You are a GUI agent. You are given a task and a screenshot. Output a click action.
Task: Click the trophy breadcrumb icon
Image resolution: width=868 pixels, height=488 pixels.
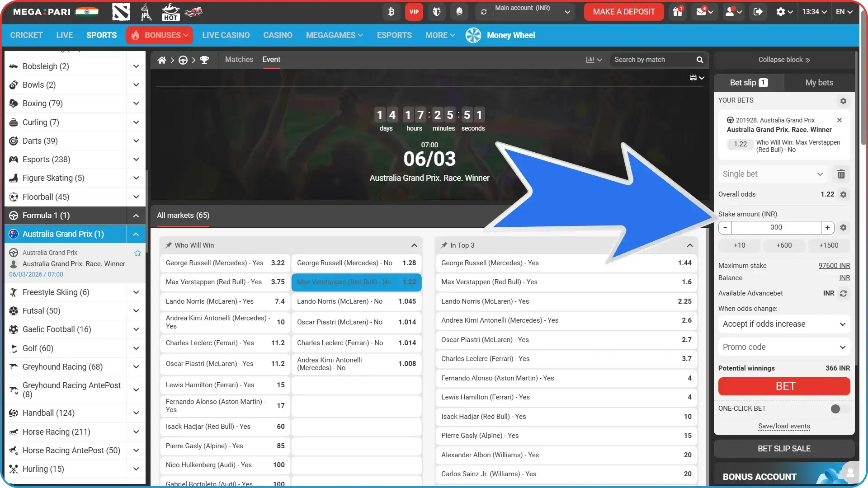click(204, 60)
